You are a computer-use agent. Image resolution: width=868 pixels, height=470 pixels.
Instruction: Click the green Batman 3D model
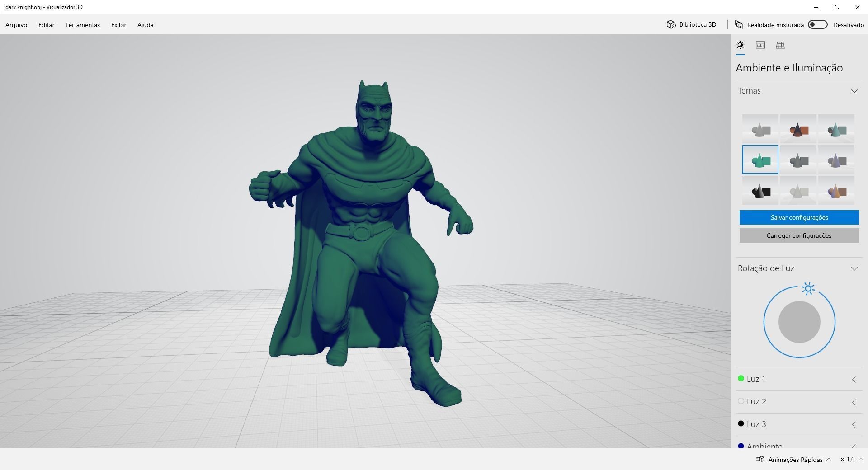362,244
